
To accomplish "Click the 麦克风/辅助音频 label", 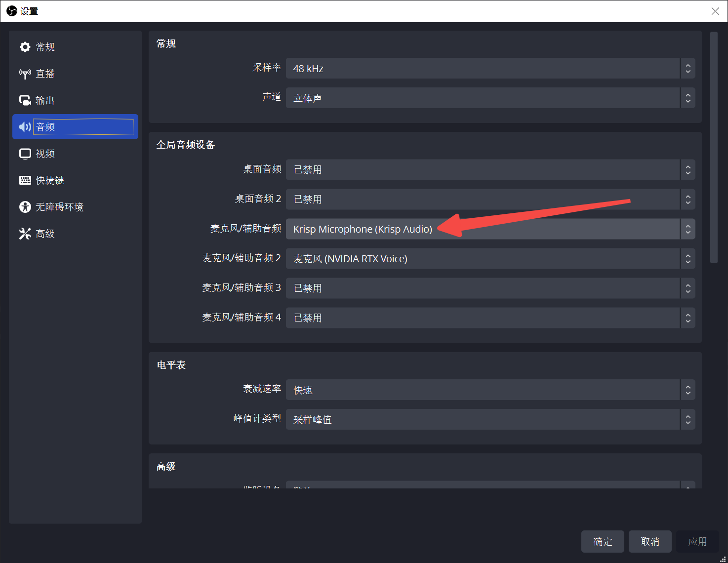I will pyautogui.click(x=246, y=228).
